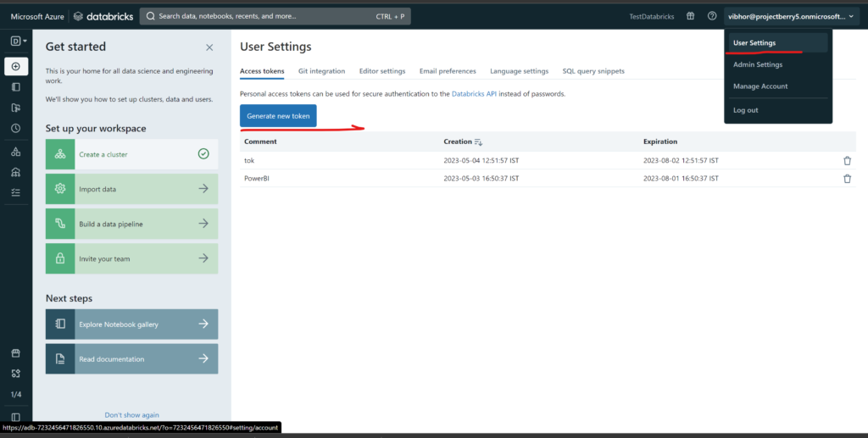The image size is (868, 438).
Task: Click the Create a cluster card
Action: click(131, 154)
